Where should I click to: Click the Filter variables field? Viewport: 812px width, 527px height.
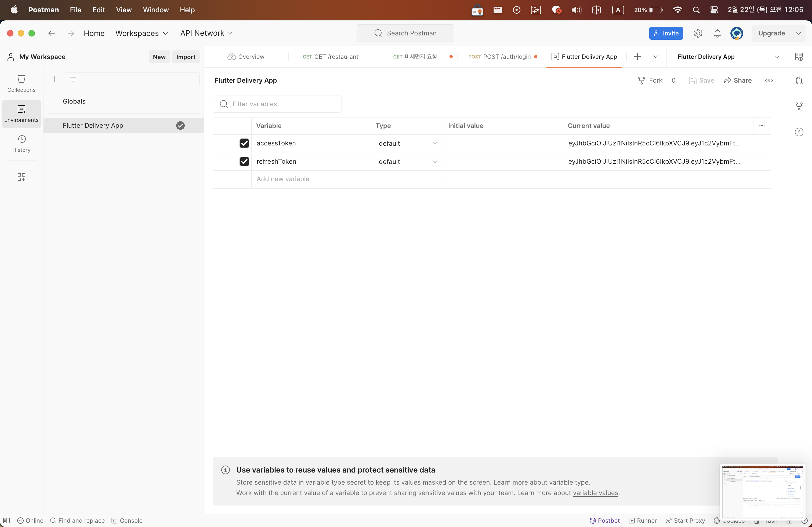[x=277, y=104]
